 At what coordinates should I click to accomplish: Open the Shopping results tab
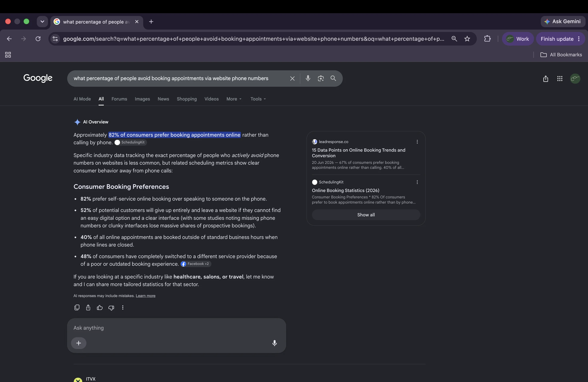(x=187, y=99)
